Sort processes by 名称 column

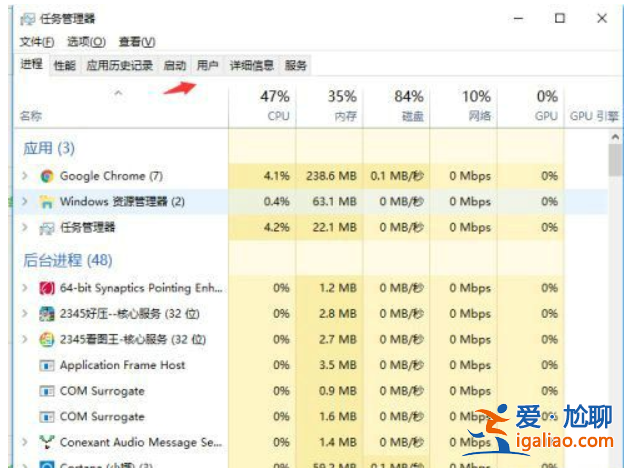pos(121,107)
